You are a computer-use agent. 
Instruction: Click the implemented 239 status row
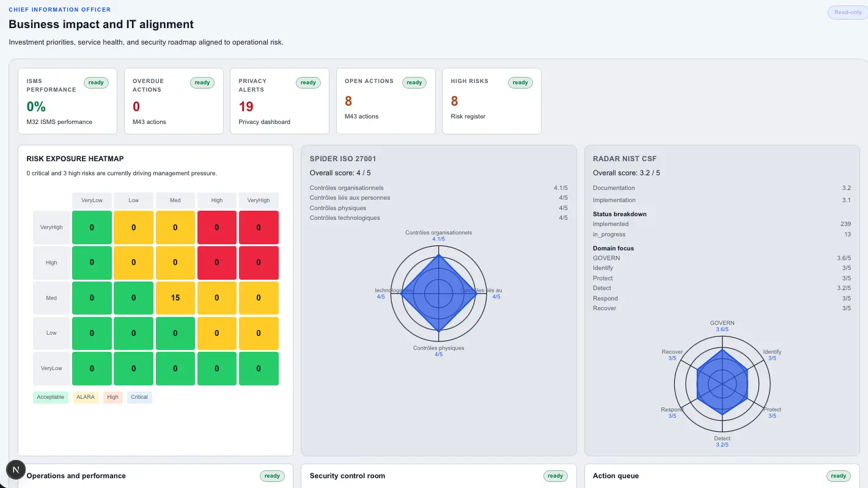[x=722, y=224]
